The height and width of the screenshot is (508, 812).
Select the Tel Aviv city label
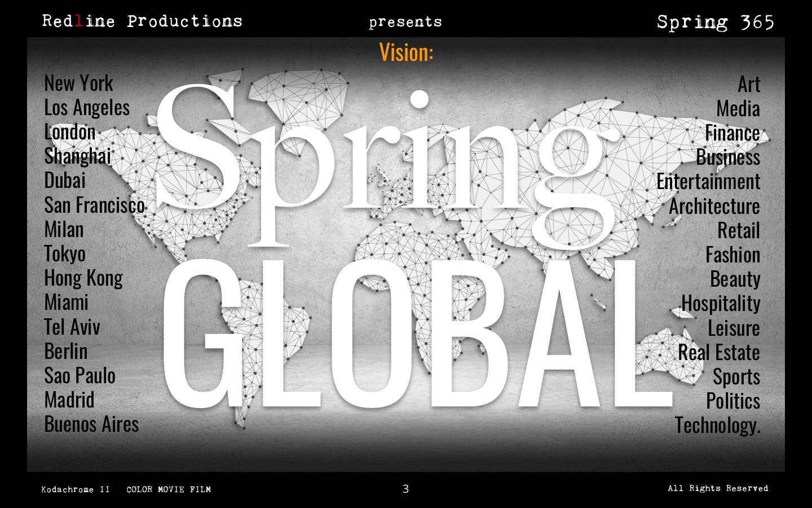72,327
